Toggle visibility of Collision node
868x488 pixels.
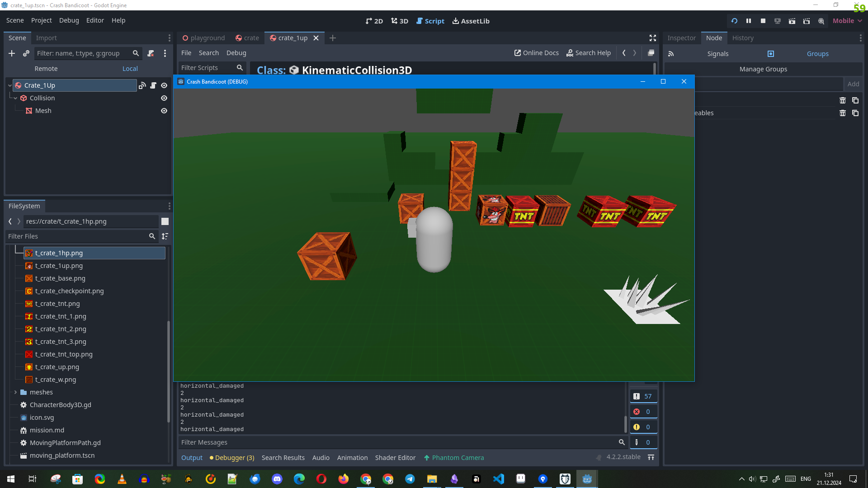(x=164, y=98)
